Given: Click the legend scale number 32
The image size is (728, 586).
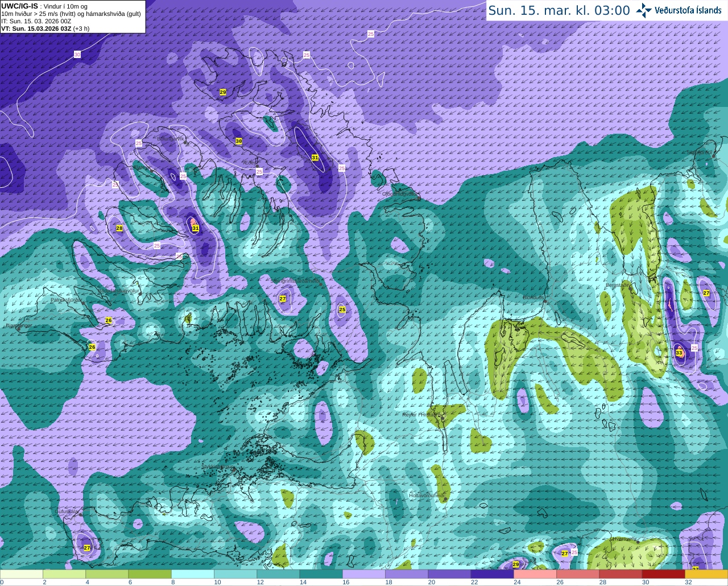Looking at the screenshot, I should pyautogui.click(x=688, y=582).
